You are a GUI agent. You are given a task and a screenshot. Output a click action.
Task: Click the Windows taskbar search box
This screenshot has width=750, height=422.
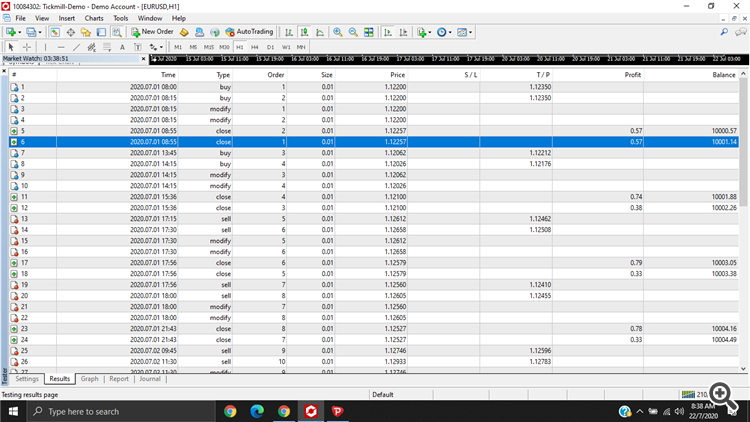point(121,411)
